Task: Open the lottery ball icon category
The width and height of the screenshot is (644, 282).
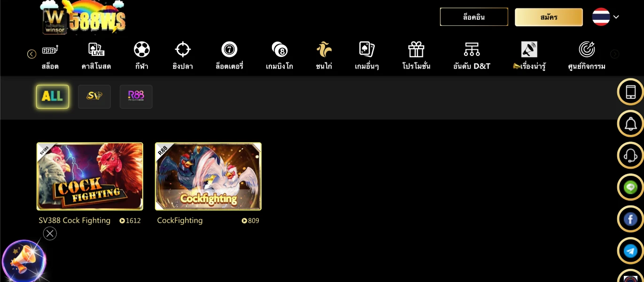Action: 229,49
